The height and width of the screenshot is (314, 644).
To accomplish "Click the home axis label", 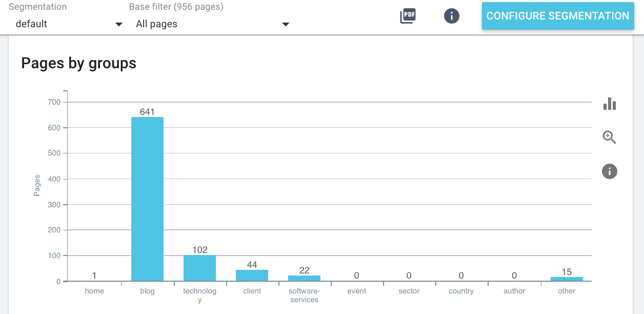I will [94, 291].
